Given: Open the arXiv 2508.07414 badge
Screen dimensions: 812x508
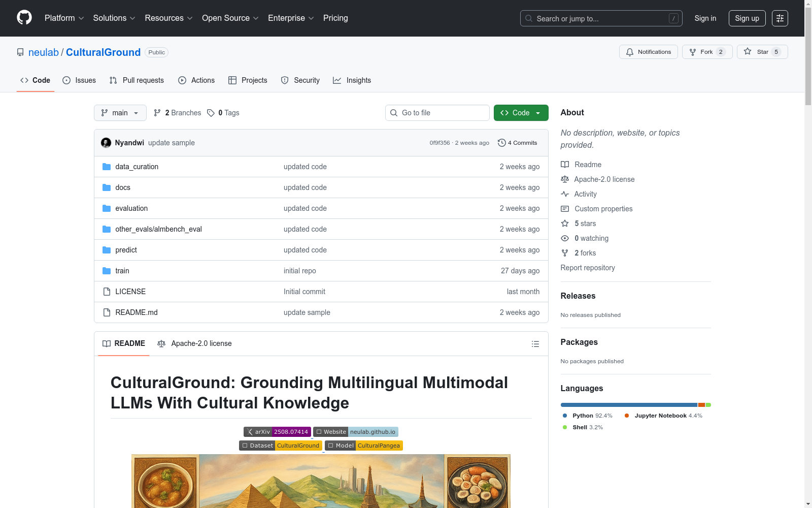Looking at the screenshot, I should 277,432.
